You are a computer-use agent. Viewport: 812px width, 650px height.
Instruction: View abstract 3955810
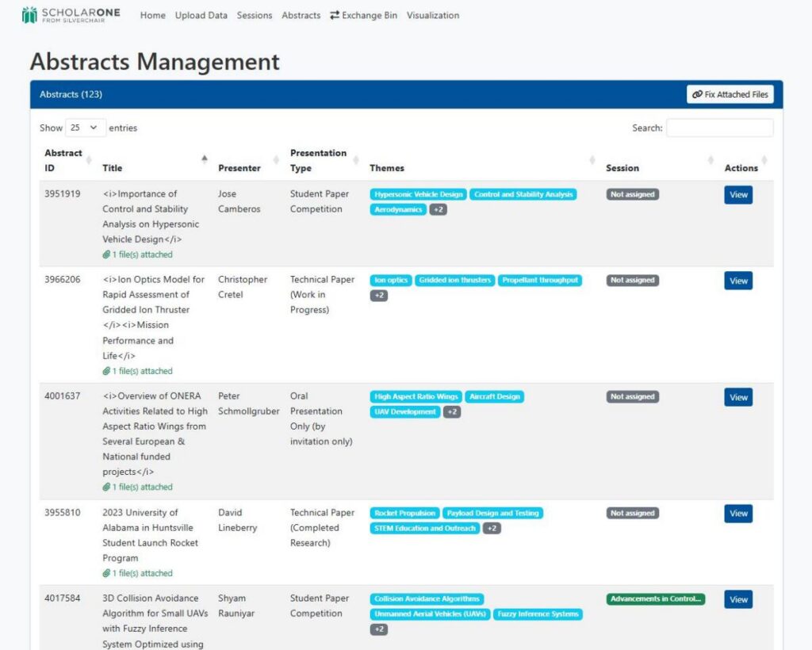[738, 514]
